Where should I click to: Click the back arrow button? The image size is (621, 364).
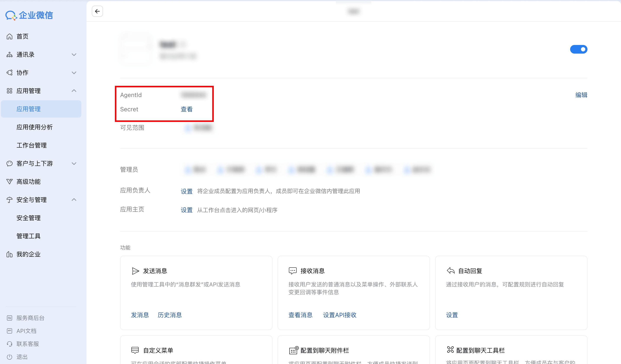97,11
